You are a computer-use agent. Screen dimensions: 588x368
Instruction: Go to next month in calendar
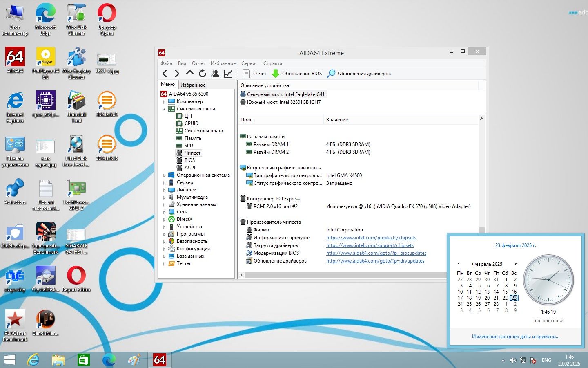tap(516, 264)
